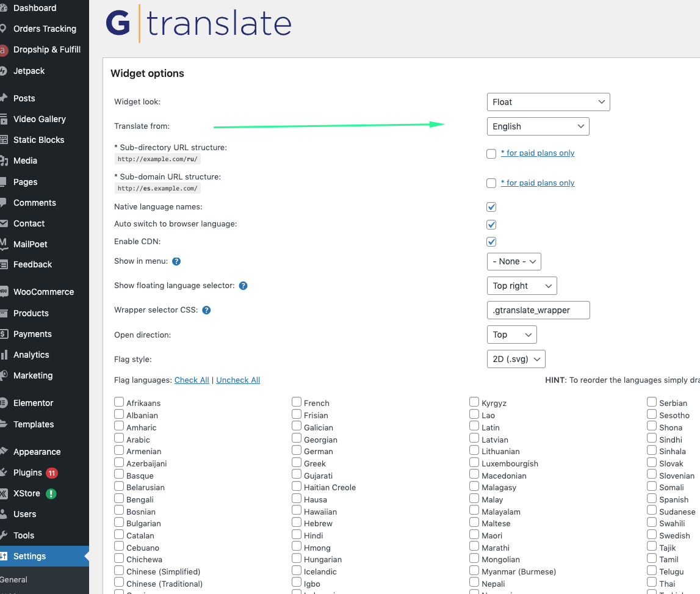Click the Users icon in sidebar
The image size is (700, 594).
pyautogui.click(x=4, y=515)
